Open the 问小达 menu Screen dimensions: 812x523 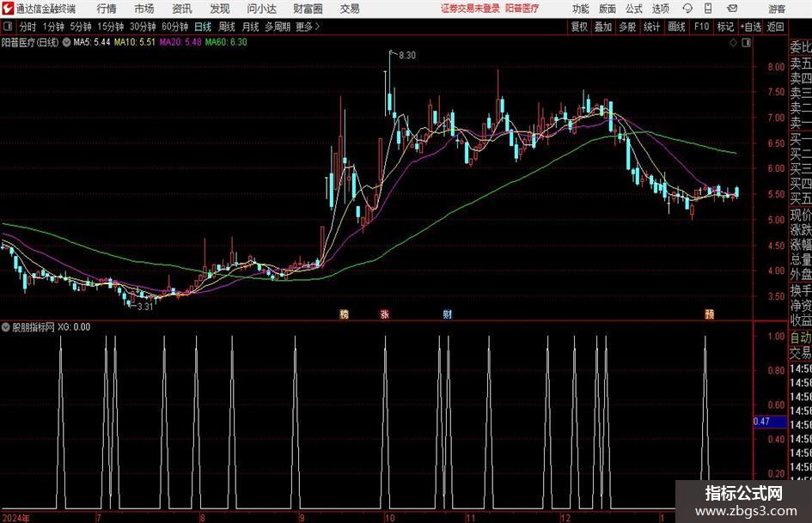tap(261, 9)
